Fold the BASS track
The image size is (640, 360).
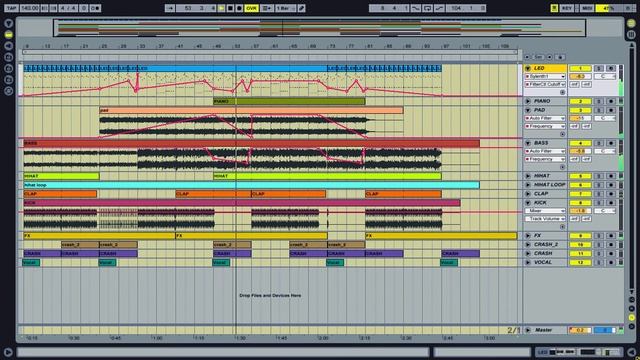point(528,143)
